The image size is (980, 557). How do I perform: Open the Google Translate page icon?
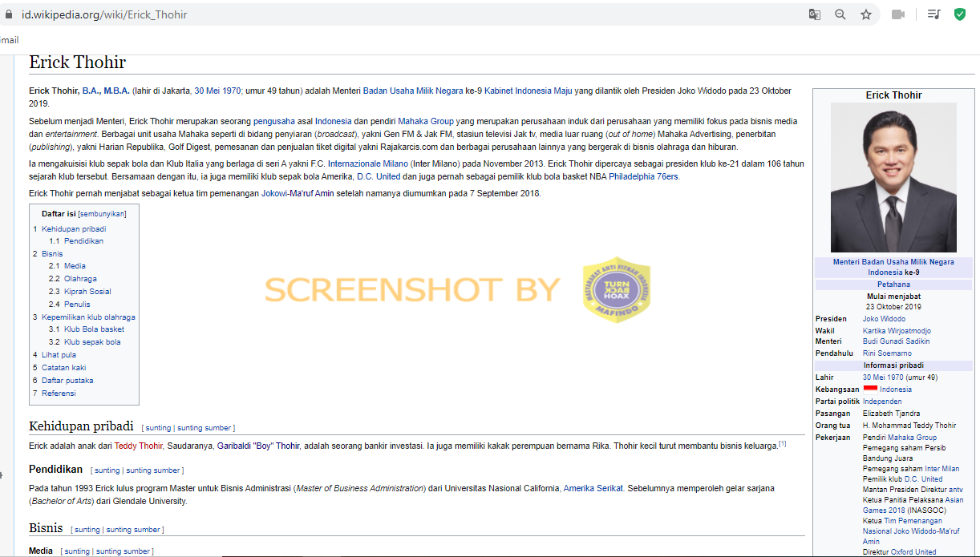[x=815, y=14]
